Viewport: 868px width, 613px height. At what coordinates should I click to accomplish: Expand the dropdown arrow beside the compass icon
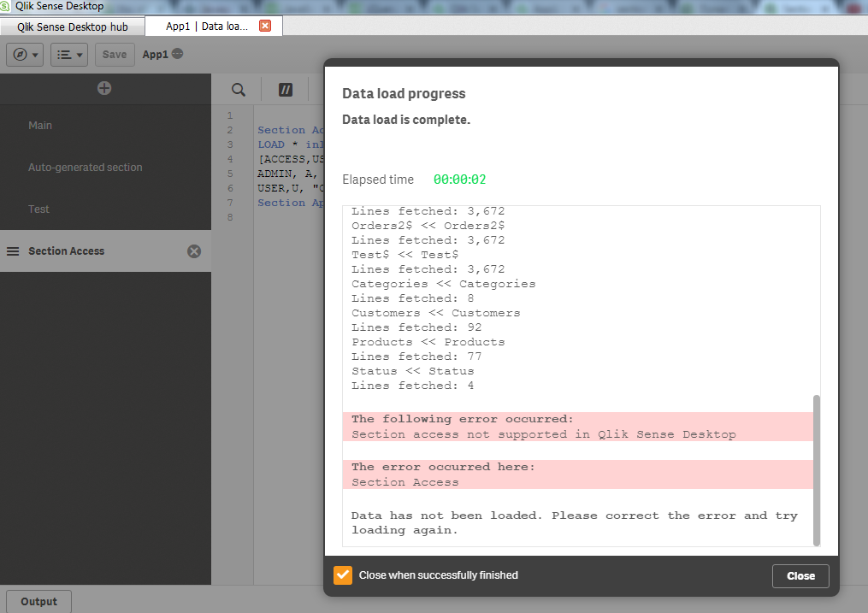(x=33, y=54)
